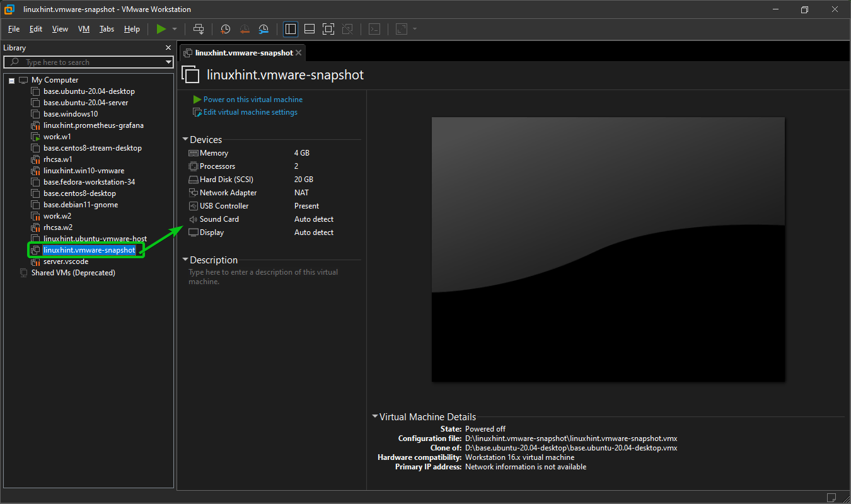The width and height of the screenshot is (851, 504).
Task: Open Network Adapter settings
Action: [x=228, y=192]
